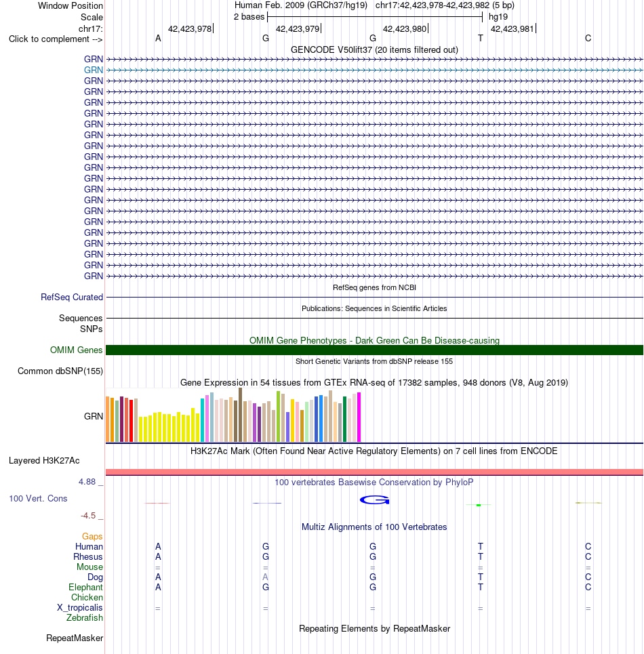Click the pink Layered H3K27Ac signal bar
Viewport: 644px width, 654px height.
pyautogui.click(x=374, y=472)
